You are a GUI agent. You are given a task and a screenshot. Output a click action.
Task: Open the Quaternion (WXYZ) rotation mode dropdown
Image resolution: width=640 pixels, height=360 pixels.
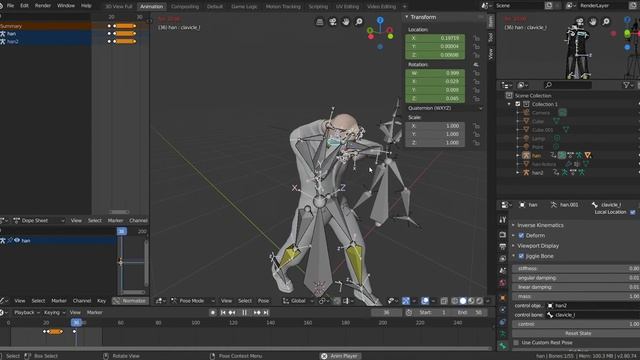pos(444,108)
